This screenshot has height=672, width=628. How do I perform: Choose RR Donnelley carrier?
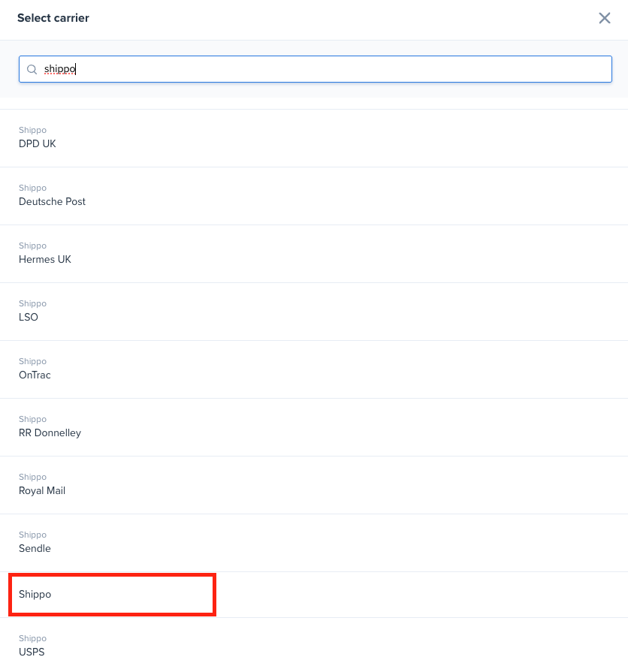pyautogui.click(x=314, y=427)
